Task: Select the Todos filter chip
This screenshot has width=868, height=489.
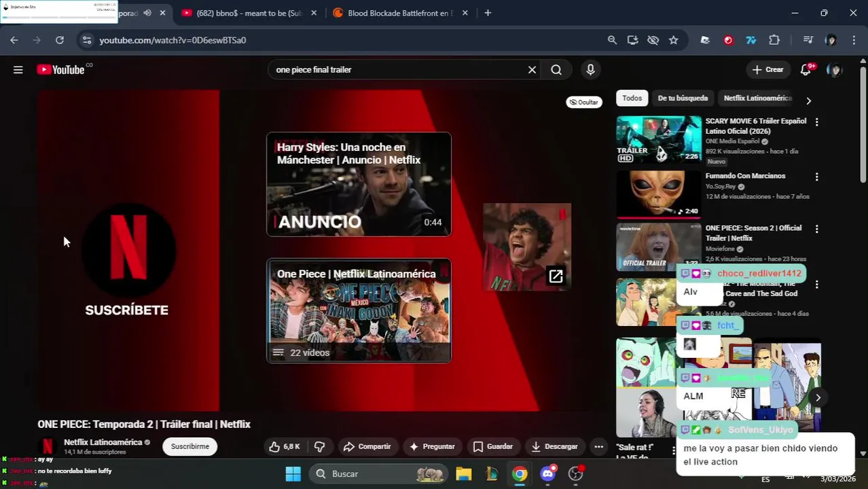Action: pos(632,98)
